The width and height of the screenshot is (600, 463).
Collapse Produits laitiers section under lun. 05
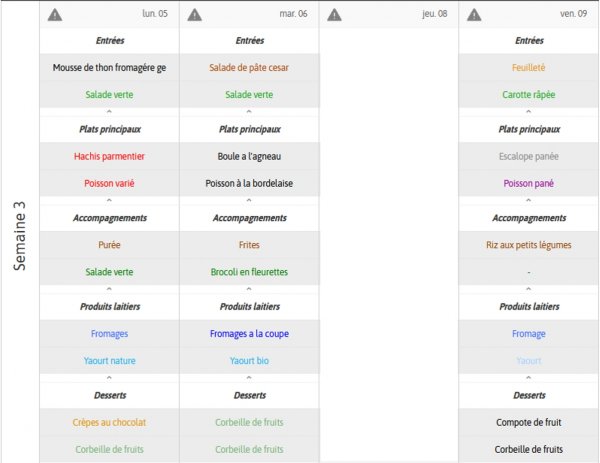coord(109,378)
